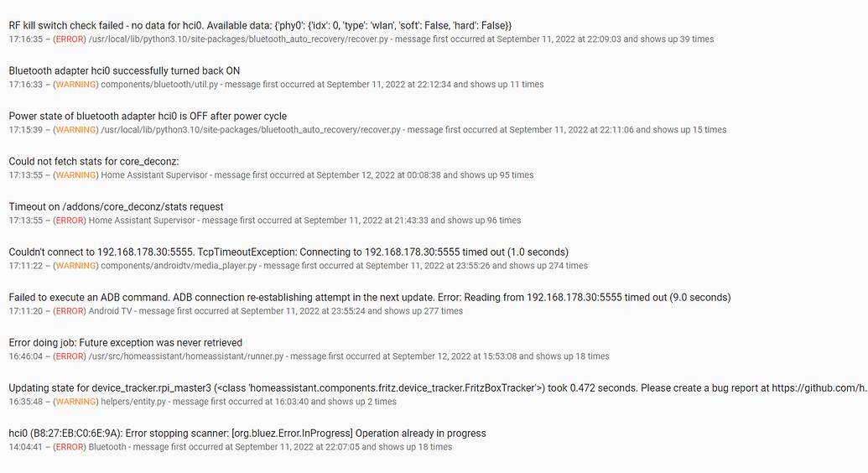This screenshot has width=868, height=473.
Task: Click the 17:11:20 ERROR Android TV detail line
Action: click(x=236, y=311)
